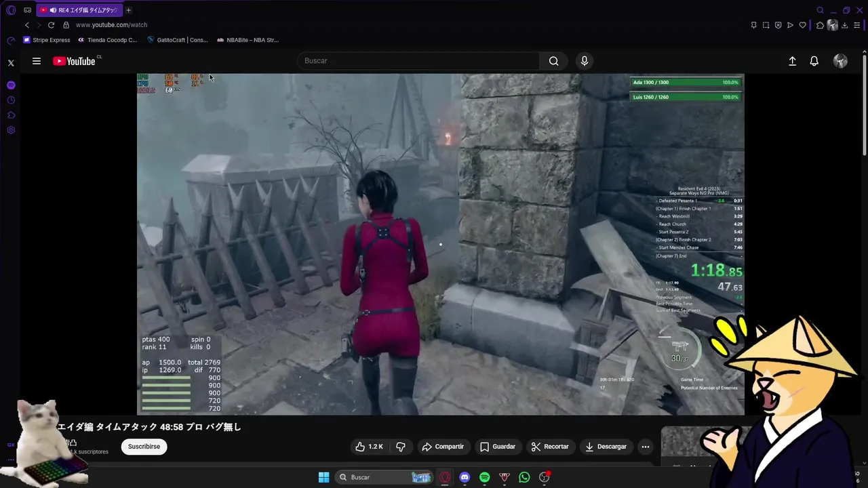The height and width of the screenshot is (488, 868).
Task: Open Spotify from taskbar
Action: coord(484,477)
